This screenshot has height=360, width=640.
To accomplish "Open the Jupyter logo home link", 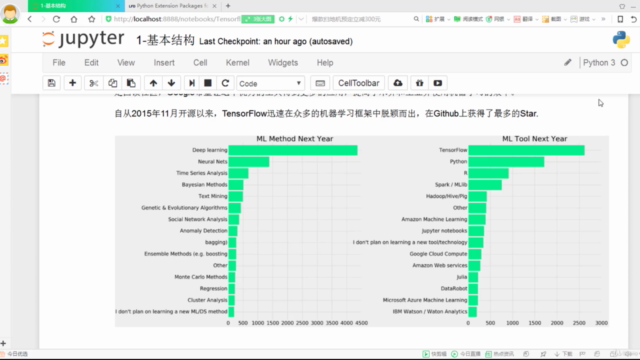I will click(83, 39).
